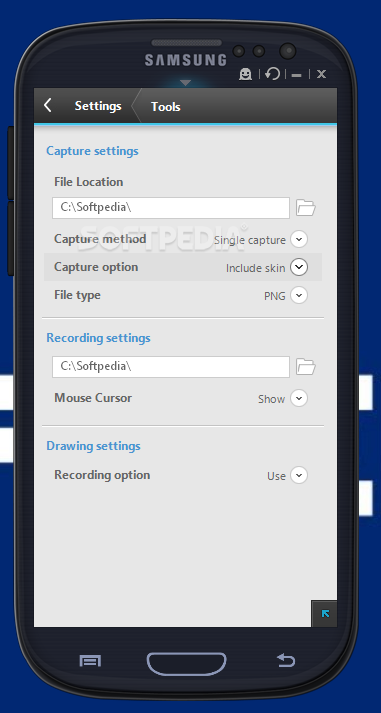381x713 pixels.
Task: Click the Single capture value
Action: coord(250,240)
